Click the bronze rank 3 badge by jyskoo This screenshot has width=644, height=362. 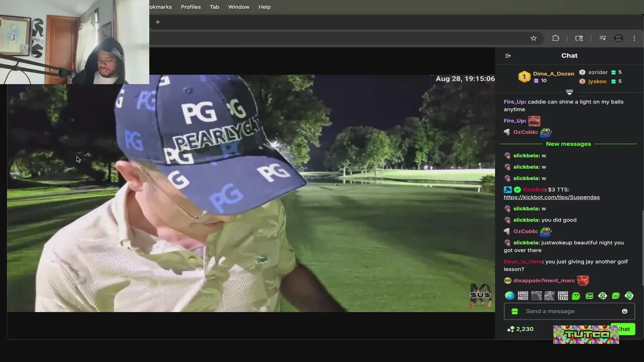582,81
